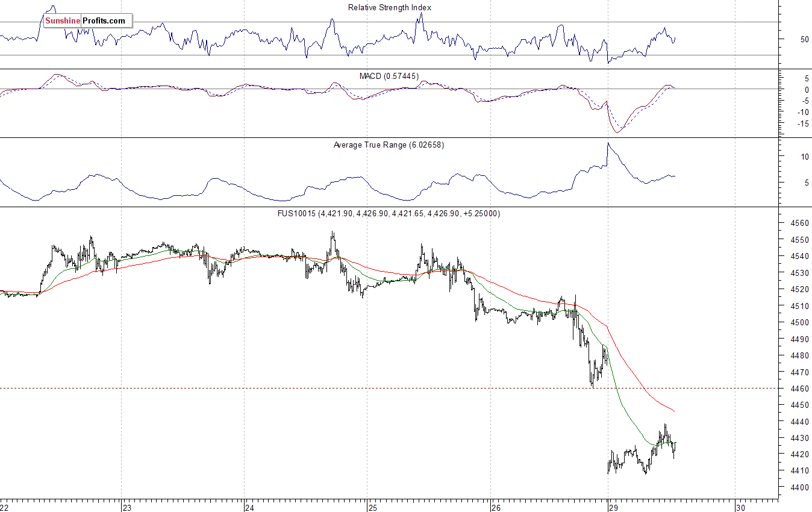Click the price axis label 4400
The width and height of the screenshot is (812, 512).
click(799, 487)
